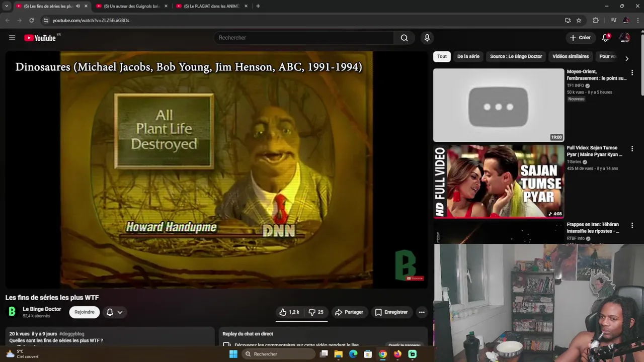Open options for Moyen-Orient suggested video
Screen dimensions: 644x362
pos(632,73)
